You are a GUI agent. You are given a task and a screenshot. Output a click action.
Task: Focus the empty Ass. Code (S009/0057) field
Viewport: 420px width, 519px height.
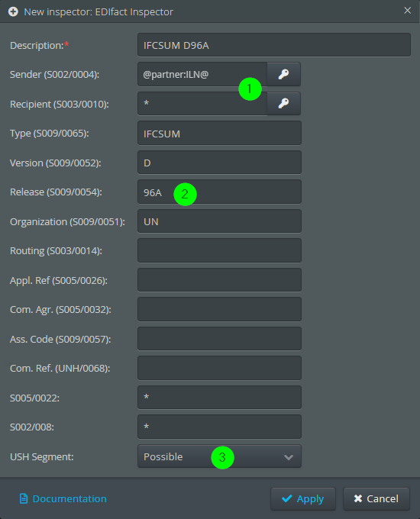[219, 339]
